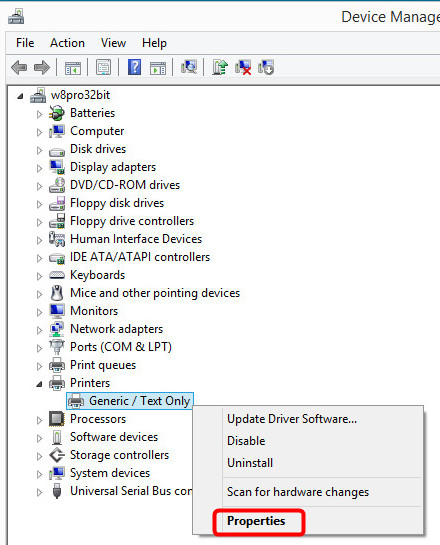Collapse the Printers node arrow
Screen dimensions: 440x545
pyautogui.click(x=39, y=384)
